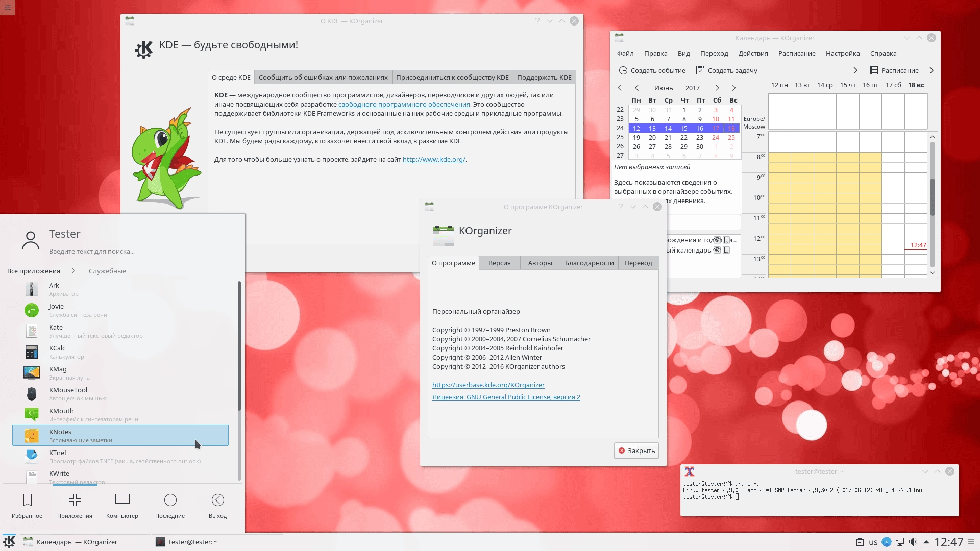Toggle the eye icon for the second calendar

pos(717,250)
